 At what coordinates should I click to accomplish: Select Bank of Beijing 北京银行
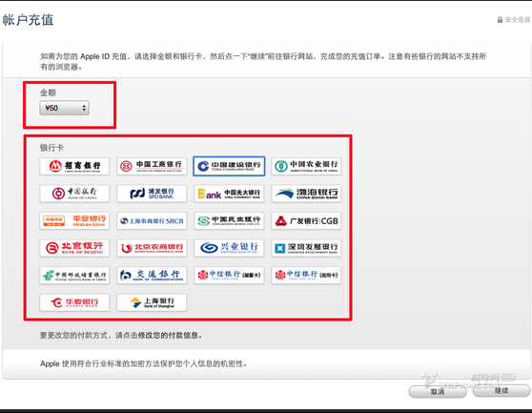point(74,248)
